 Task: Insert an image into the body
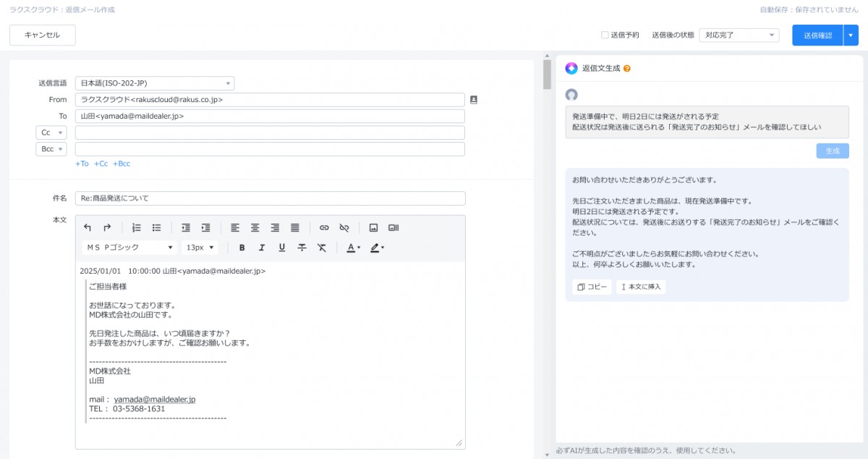(373, 227)
